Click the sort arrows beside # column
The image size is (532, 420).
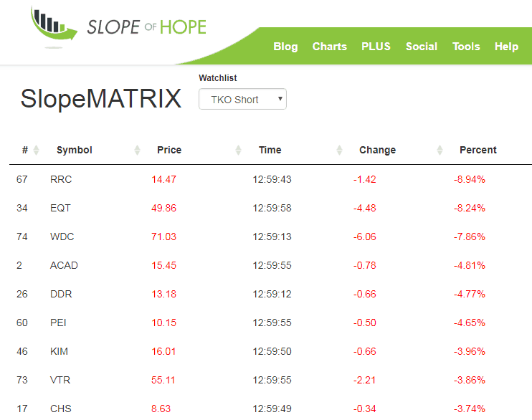(x=37, y=150)
